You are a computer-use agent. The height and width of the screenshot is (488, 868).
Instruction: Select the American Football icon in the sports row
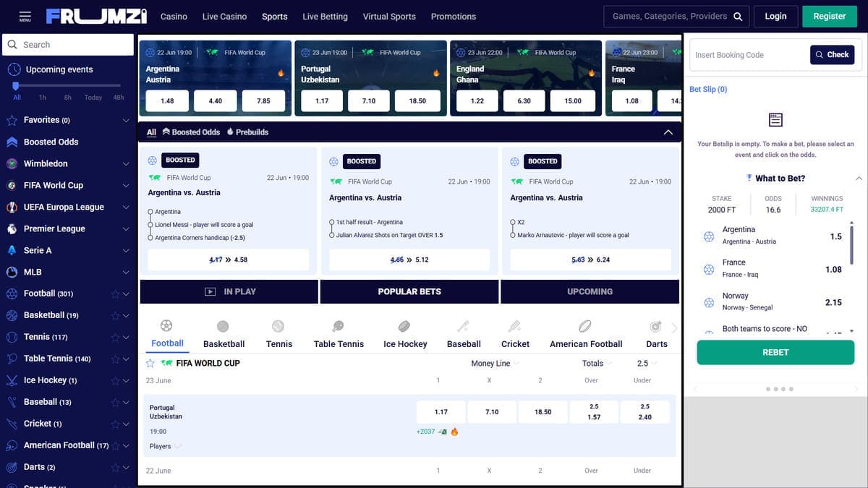[585, 327]
